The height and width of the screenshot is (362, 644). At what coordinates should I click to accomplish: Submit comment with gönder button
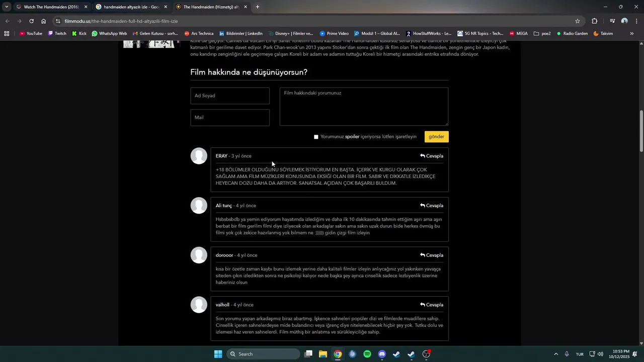(x=436, y=137)
